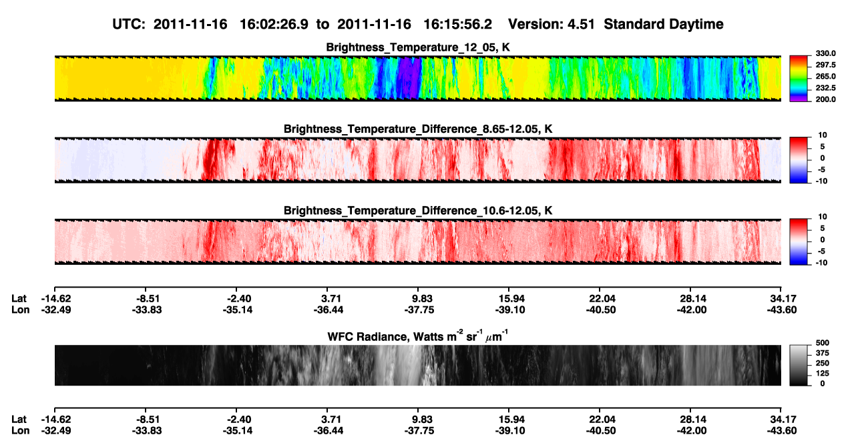Click longitude -40.50 on the upper axis
The width and height of the screenshot is (868, 445).
click(x=602, y=310)
